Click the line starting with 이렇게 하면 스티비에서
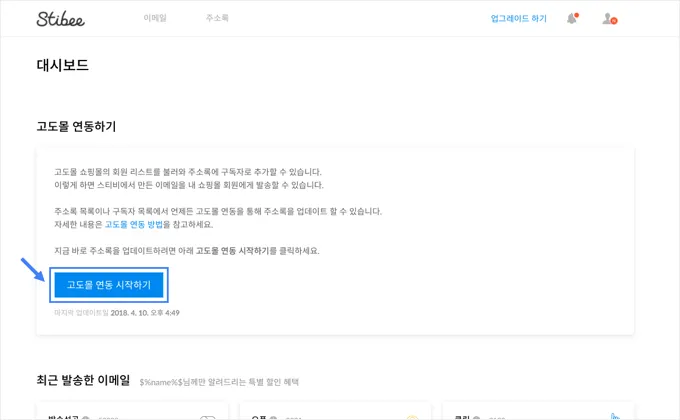Screen dimensions: 680x420 pos(189,185)
